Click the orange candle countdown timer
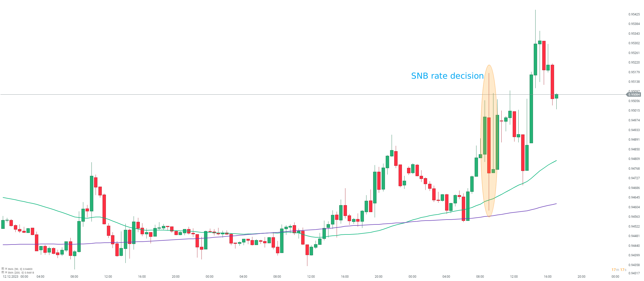 pyautogui.click(x=619, y=270)
